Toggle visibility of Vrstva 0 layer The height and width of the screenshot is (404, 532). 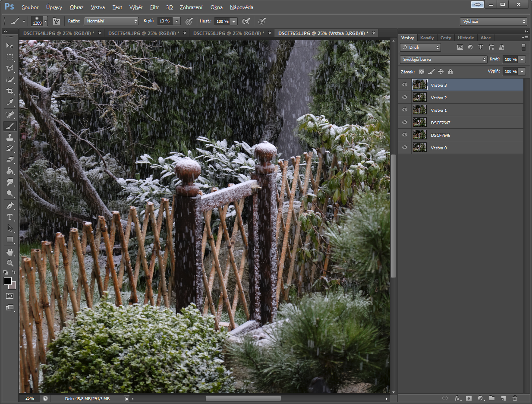click(405, 148)
